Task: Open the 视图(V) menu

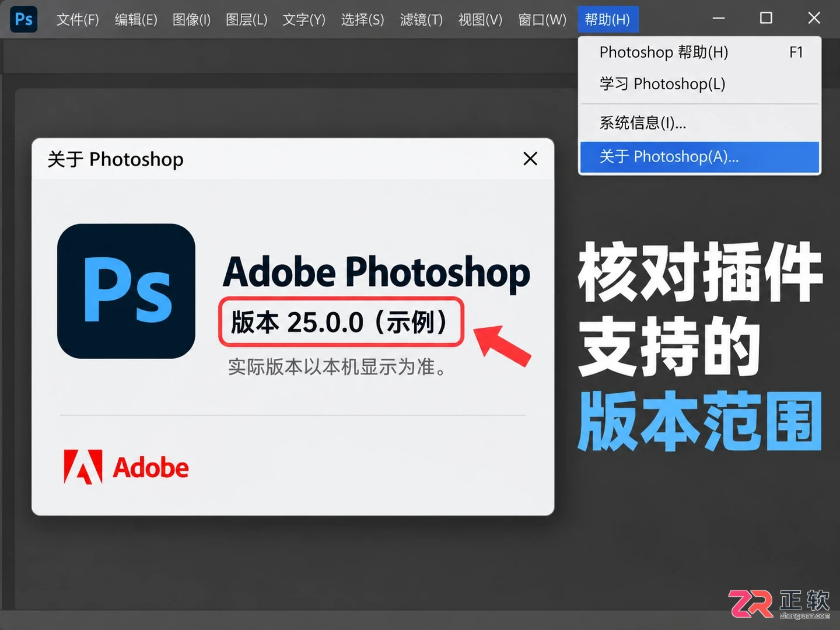Action: click(480, 20)
